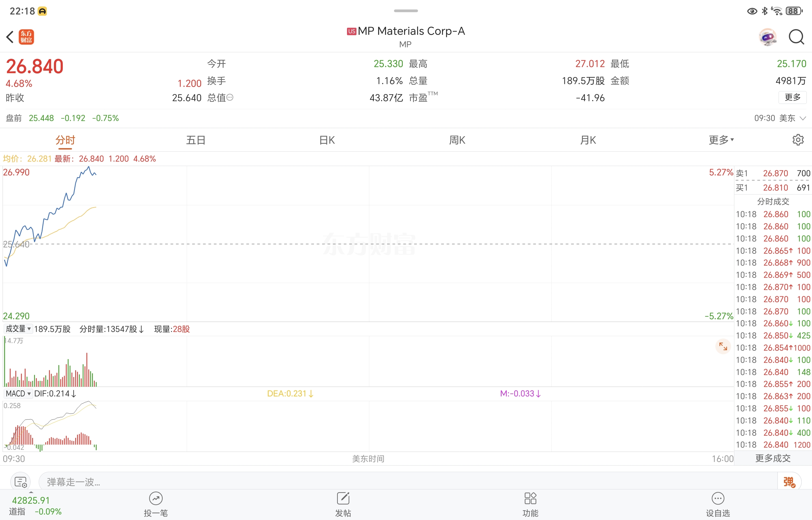
Task: Tap the trade row 26.869 with 500 shares
Action: pyautogui.click(x=773, y=275)
